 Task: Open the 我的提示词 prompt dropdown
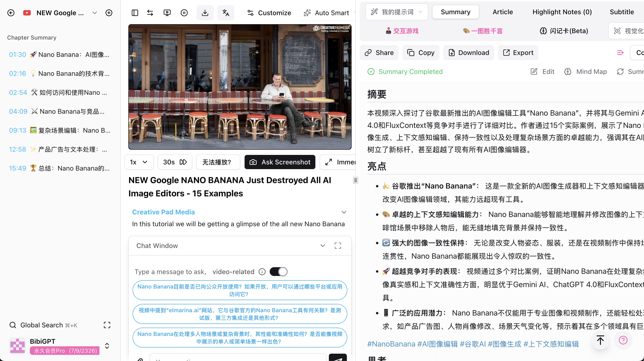click(396, 12)
